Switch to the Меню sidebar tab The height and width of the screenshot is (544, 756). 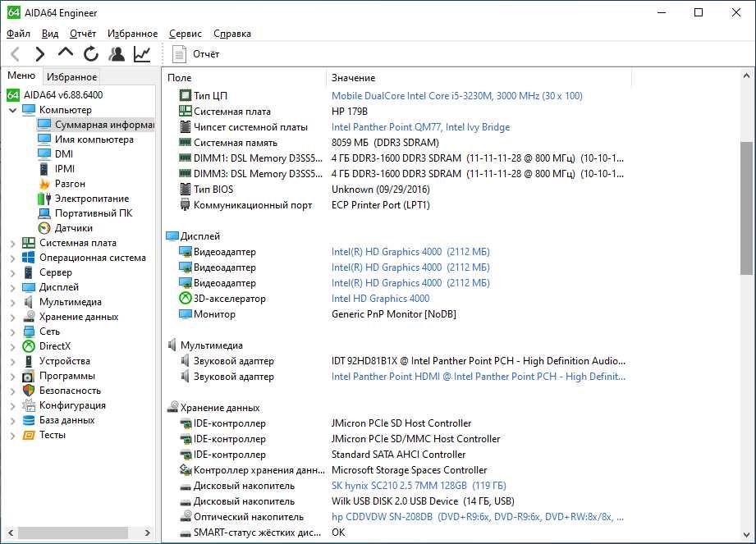click(21, 75)
